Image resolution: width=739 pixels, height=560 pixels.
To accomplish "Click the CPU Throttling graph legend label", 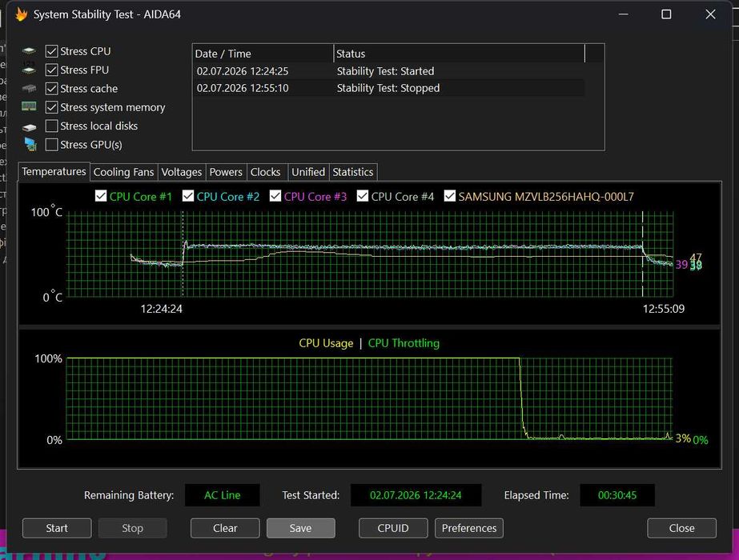I will pos(404,343).
